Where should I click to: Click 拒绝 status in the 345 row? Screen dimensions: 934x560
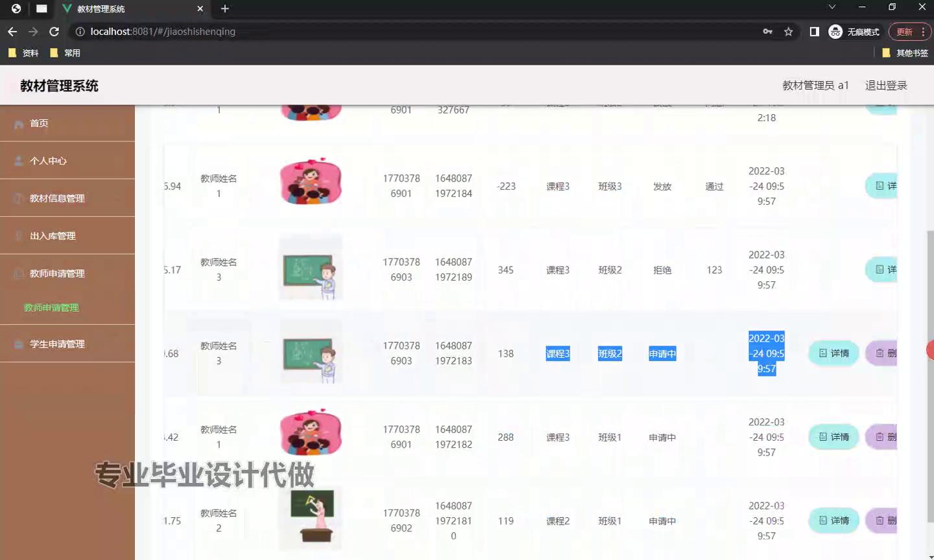[x=662, y=270]
